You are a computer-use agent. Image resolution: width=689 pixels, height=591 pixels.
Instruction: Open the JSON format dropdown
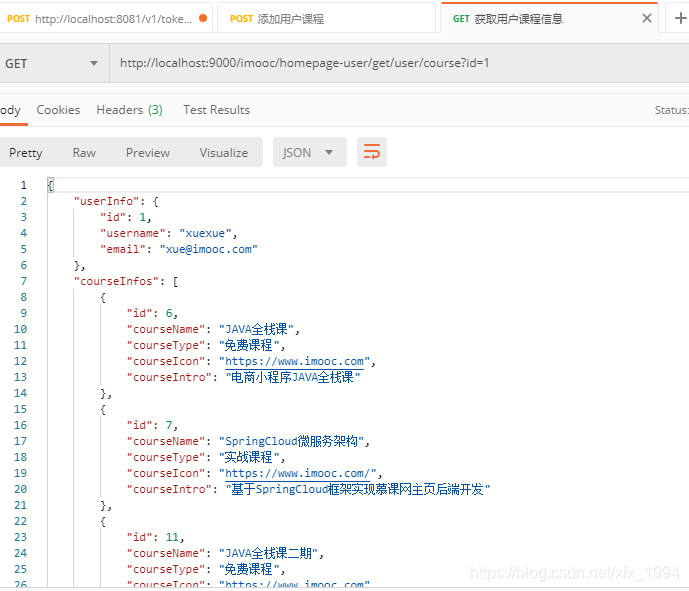coord(309,152)
